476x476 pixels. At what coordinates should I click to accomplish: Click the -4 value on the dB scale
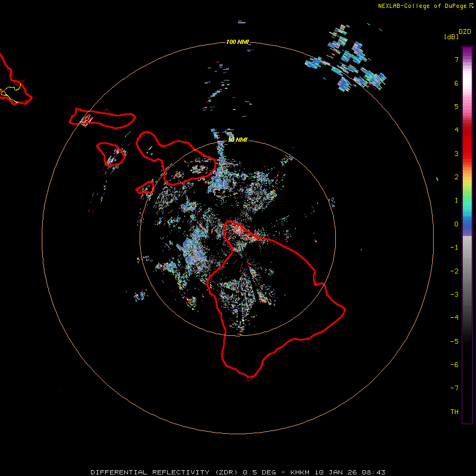pos(454,318)
